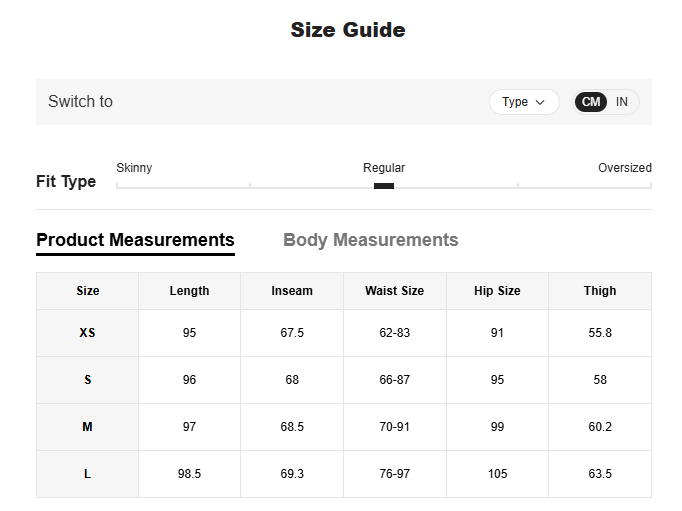Open the Type dropdown

[x=523, y=102]
